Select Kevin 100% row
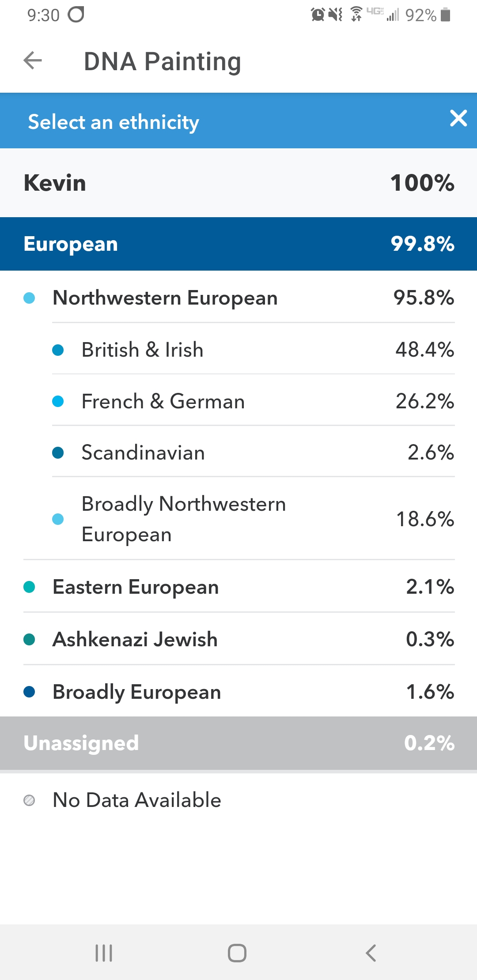477x980 pixels. click(x=238, y=183)
